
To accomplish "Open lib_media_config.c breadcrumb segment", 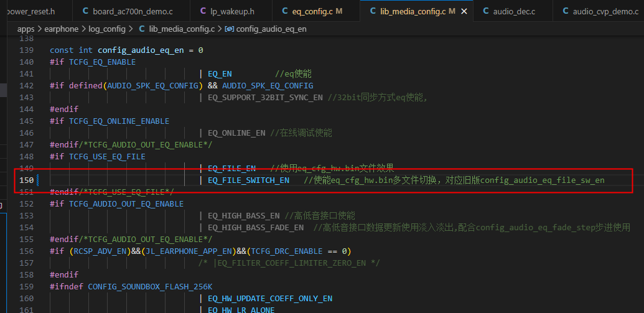I will (182, 29).
